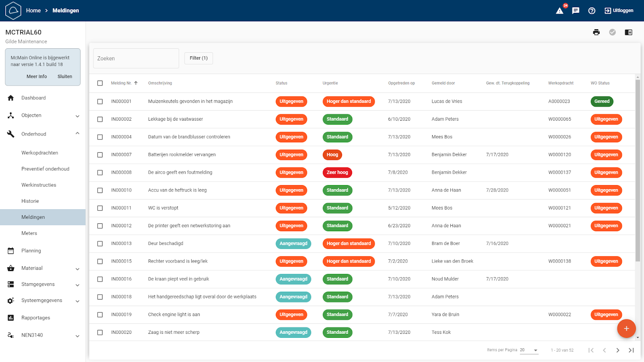Open Werkopdrachten in the sidebar
The width and height of the screenshot is (644, 362).
coord(40,153)
